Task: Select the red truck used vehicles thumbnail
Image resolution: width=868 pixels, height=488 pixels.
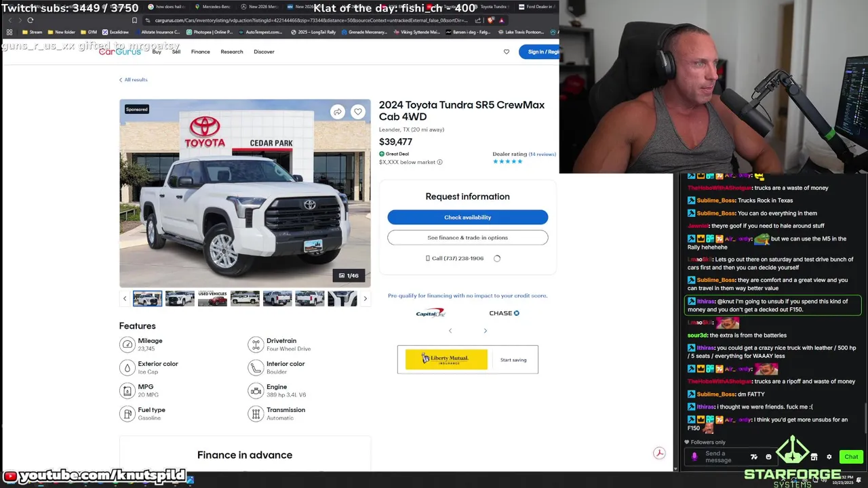Action: 212,298
